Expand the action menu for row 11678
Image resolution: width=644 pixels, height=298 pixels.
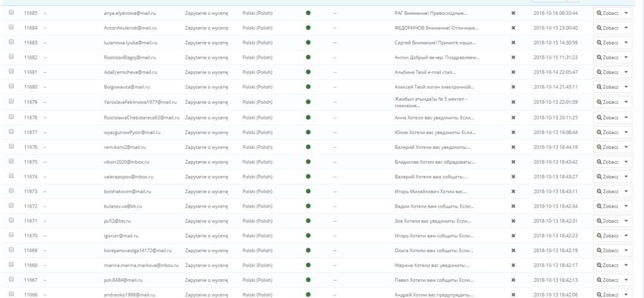pyautogui.click(x=627, y=118)
